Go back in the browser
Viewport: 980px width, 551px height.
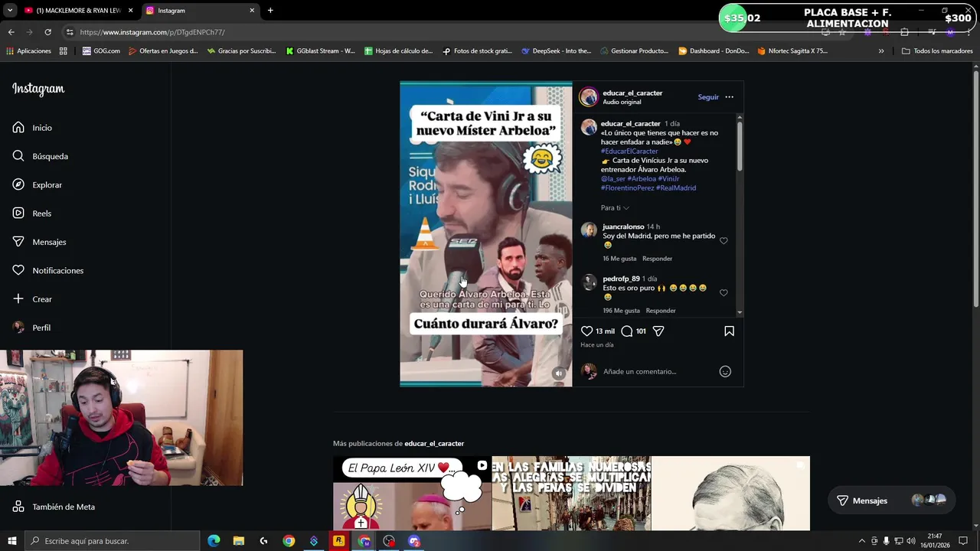pyautogui.click(x=11, y=32)
